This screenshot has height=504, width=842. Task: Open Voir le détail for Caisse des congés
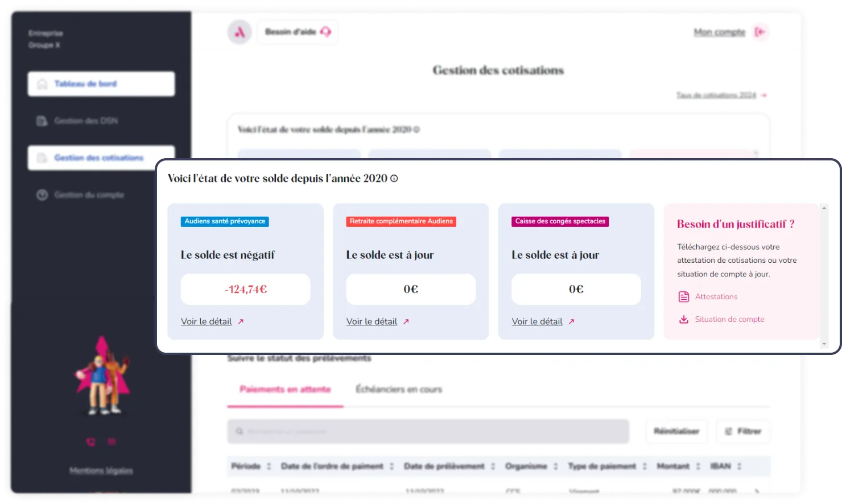click(x=536, y=322)
